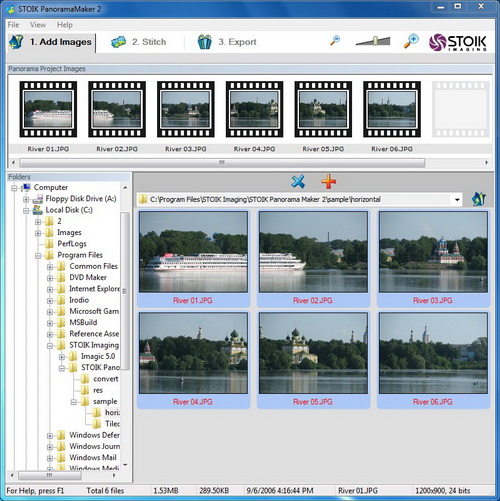Select the filmstrip thumbnail River 06.JPG
The image size is (500, 501).
[392, 109]
